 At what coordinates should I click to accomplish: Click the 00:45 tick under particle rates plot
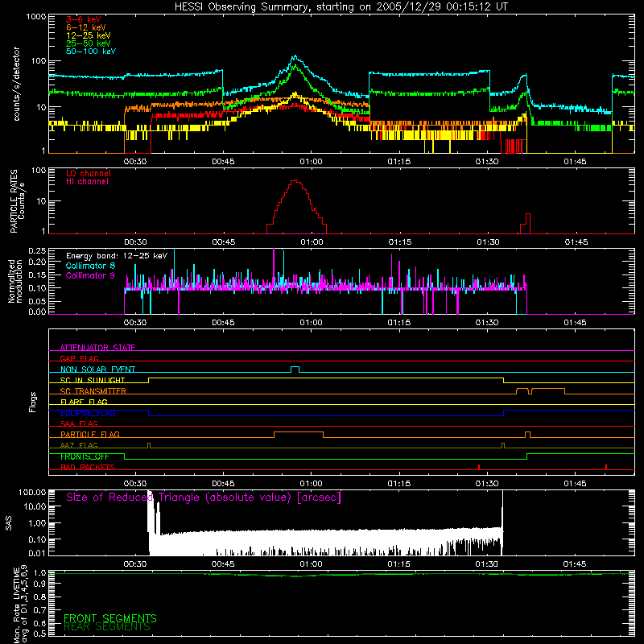(224, 242)
